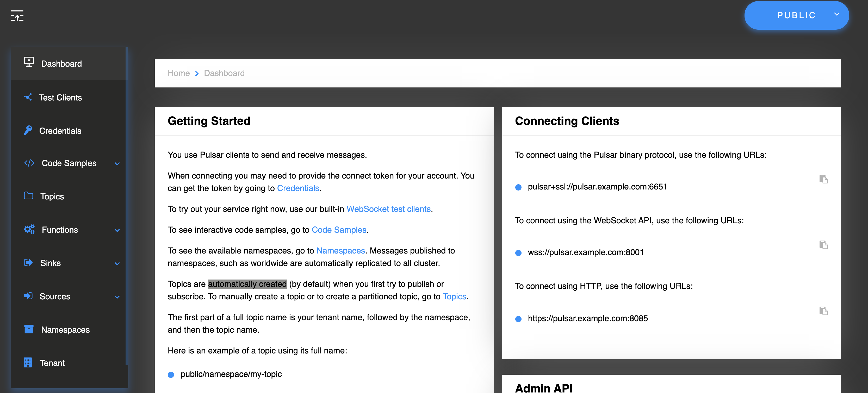Open the PUBLIC tenant dropdown
This screenshot has width=868, height=393.
click(x=796, y=15)
